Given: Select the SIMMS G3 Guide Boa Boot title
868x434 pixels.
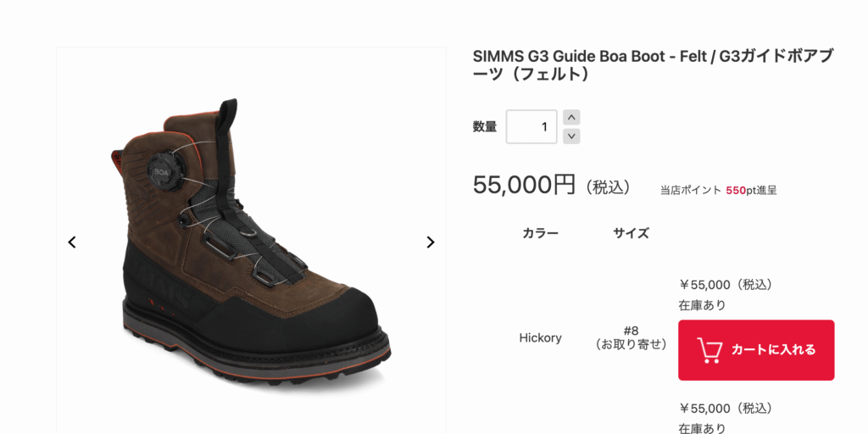Looking at the screenshot, I should coord(653,65).
